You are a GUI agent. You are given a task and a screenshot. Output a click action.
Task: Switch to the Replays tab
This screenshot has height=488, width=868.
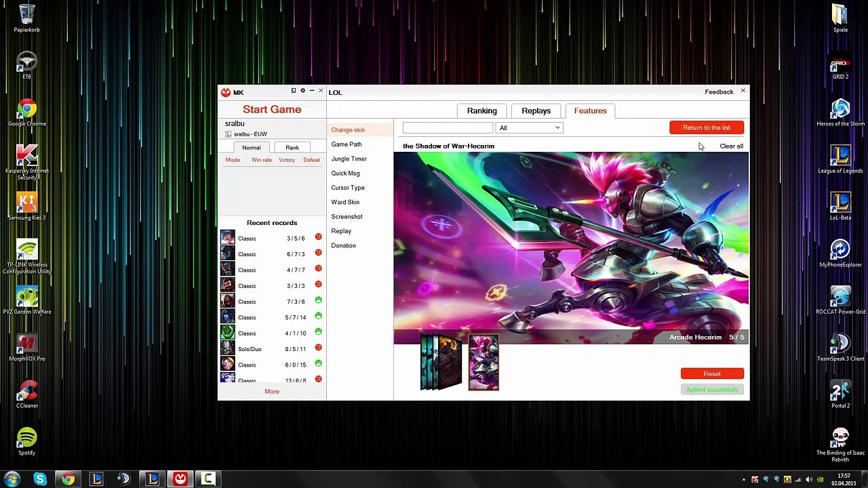(536, 110)
